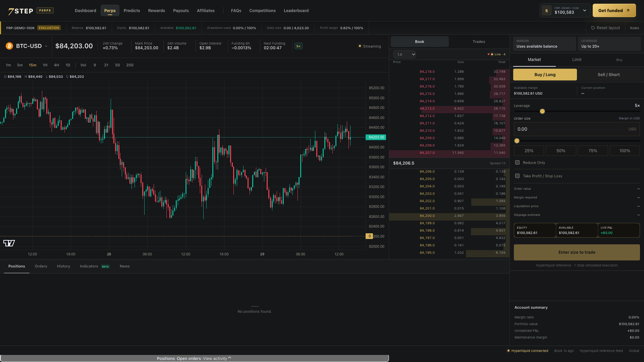This screenshot has width=644, height=362.
Task: Select the Limit order tab
Action: click(x=577, y=60)
